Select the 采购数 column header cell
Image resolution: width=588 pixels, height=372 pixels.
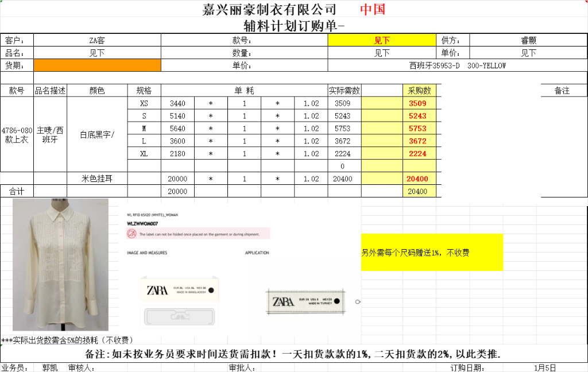419,91
